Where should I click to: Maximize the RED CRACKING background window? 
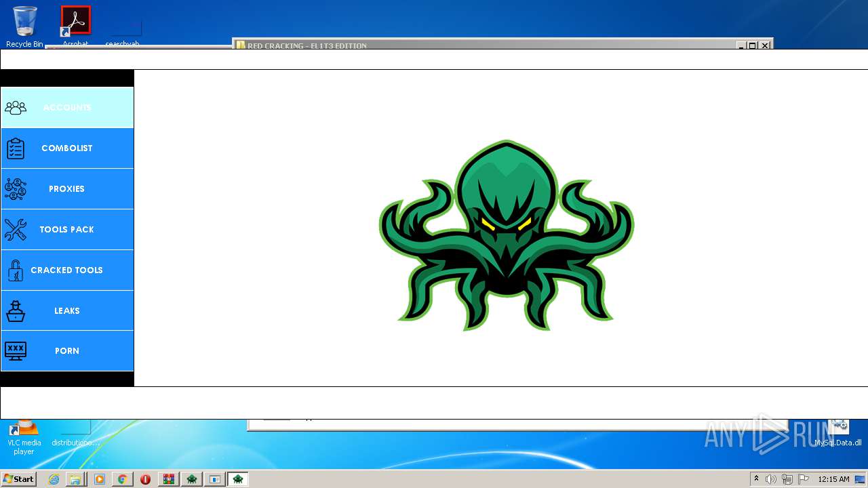click(753, 45)
